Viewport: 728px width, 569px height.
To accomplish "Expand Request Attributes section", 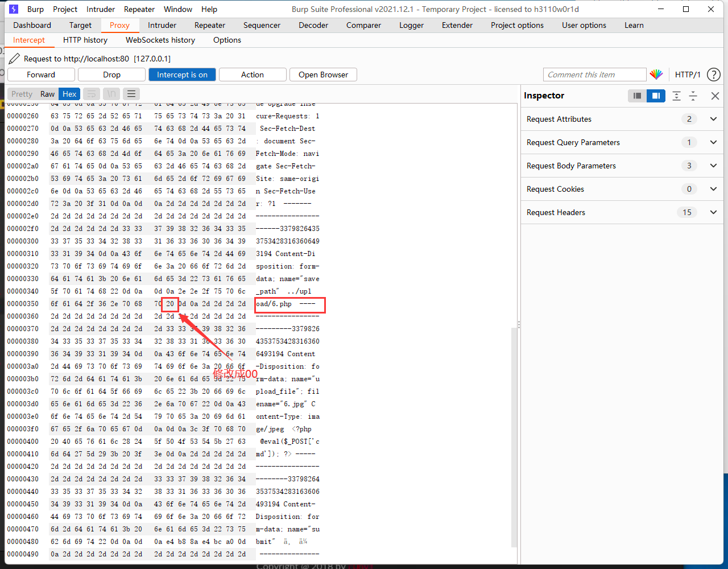I will click(x=713, y=119).
